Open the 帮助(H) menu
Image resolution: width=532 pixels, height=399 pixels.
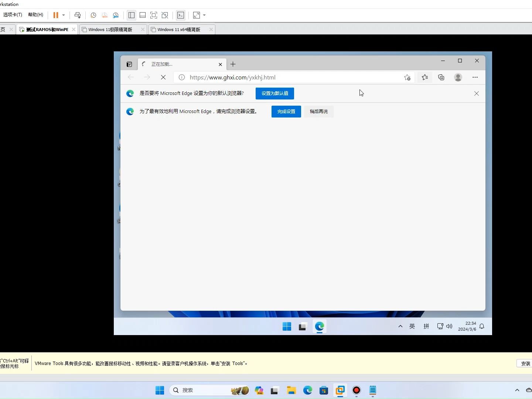point(35,15)
